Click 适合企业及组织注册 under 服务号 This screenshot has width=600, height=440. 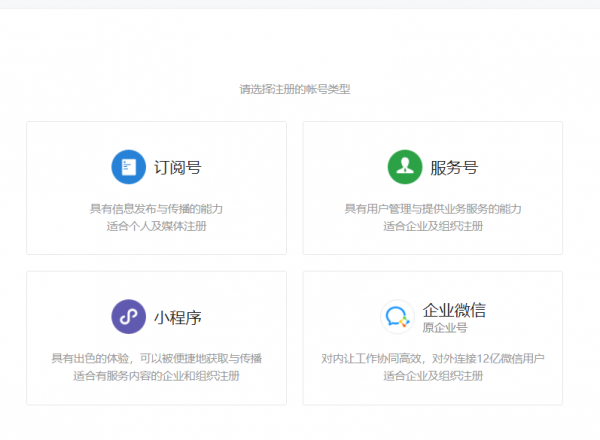click(x=432, y=226)
